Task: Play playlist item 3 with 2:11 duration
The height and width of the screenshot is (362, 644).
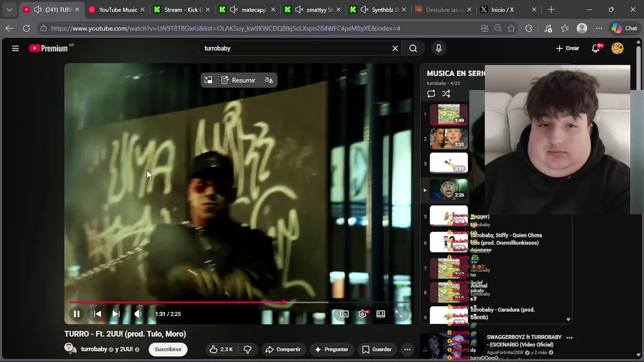Action: (x=449, y=163)
